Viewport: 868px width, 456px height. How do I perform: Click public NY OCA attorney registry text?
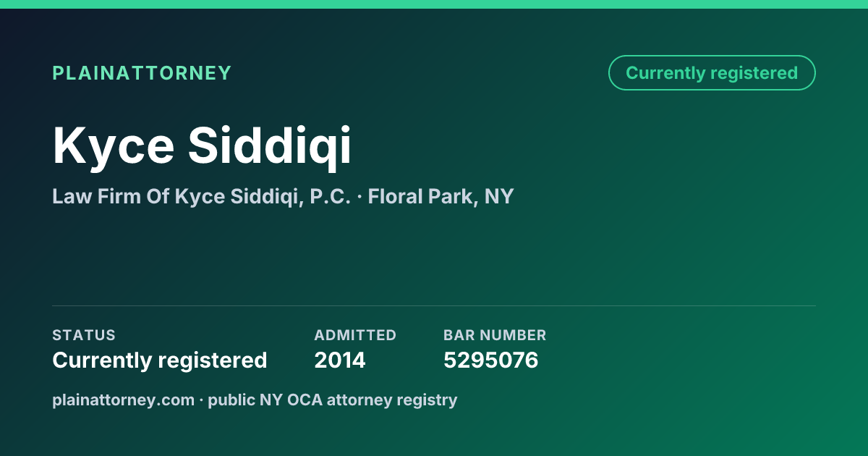point(333,400)
